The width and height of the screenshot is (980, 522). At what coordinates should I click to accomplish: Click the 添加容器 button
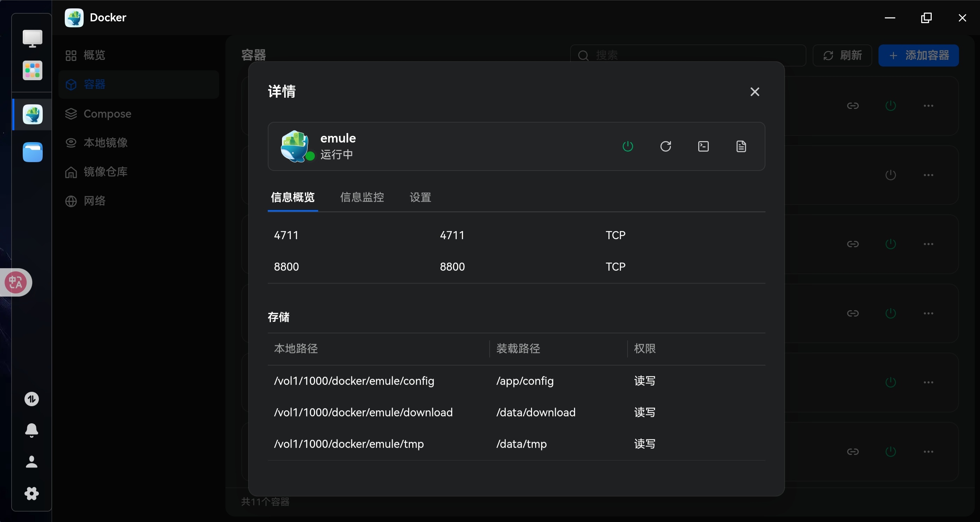pyautogui.click(x=918, y=55)
